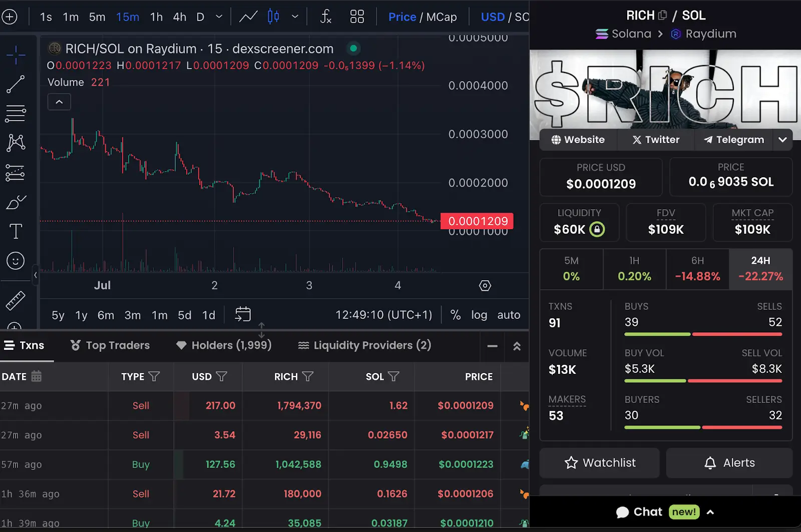The image size is (801, 532).
Task: Select the pattern drawing tool
Action: pyautogui.click(x=16, y=143)
